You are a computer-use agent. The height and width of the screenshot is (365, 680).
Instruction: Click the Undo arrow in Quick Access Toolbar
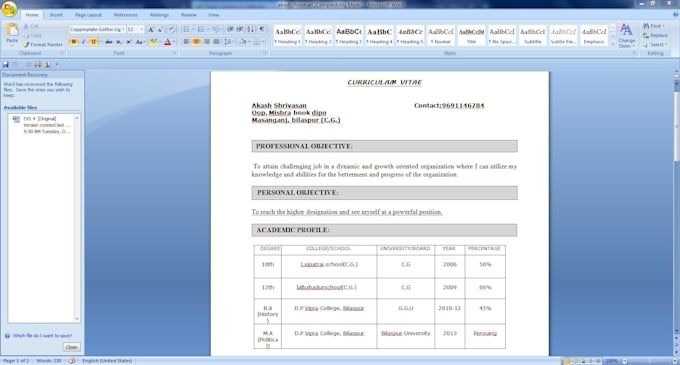click(x=15, y=64)
